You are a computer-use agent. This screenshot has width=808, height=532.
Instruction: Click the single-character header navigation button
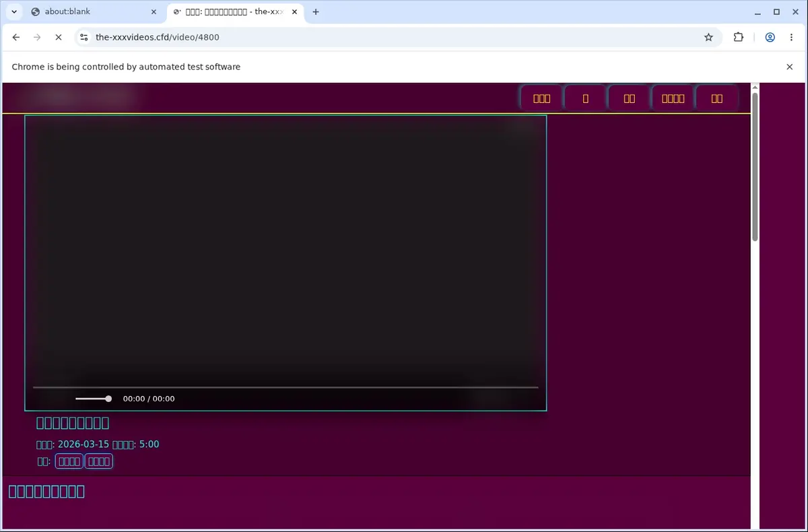(585, 98)
